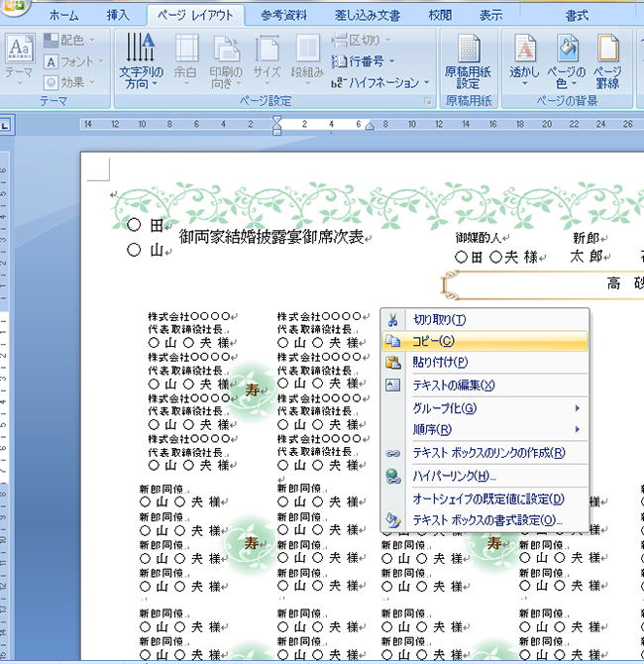Choose 切り取り (cut) in the context menu
The width and height of the screenshot is (644, 664).
click(x=439, y=320)
